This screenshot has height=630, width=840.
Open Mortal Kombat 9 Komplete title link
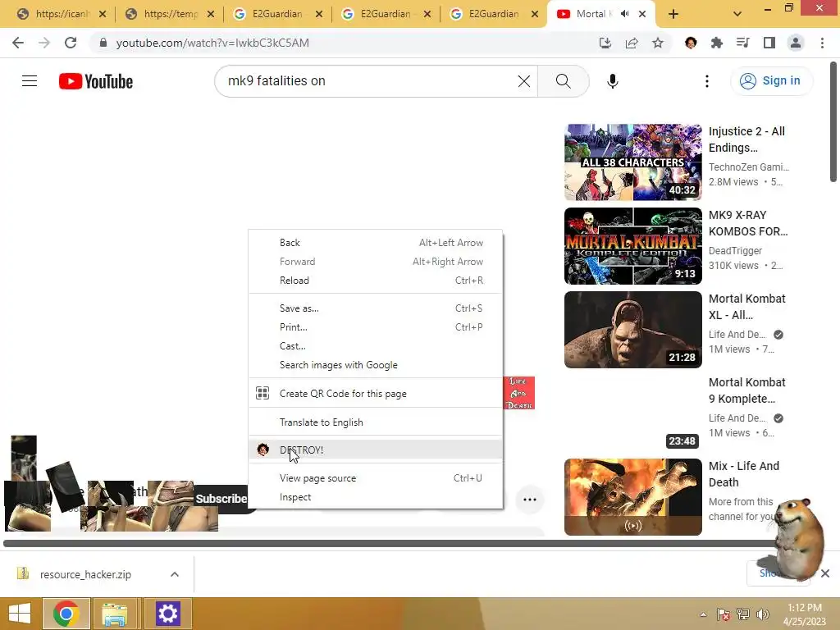coord(746,390)
